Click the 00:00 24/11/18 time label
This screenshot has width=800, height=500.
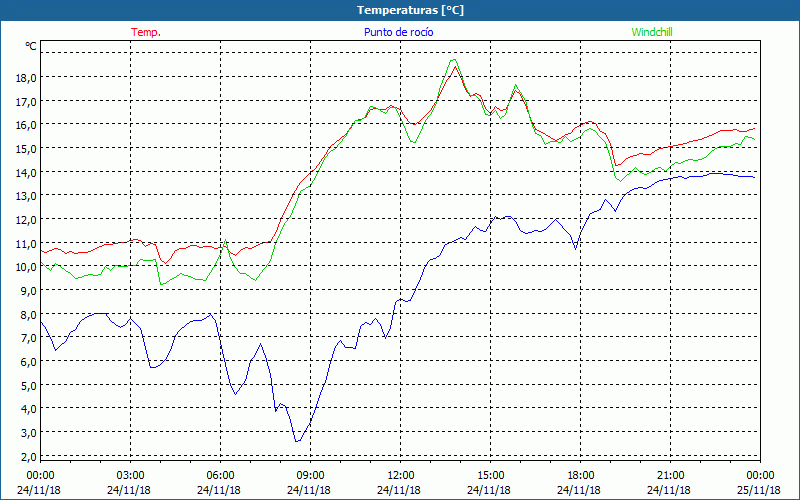[x=39, y=483]
